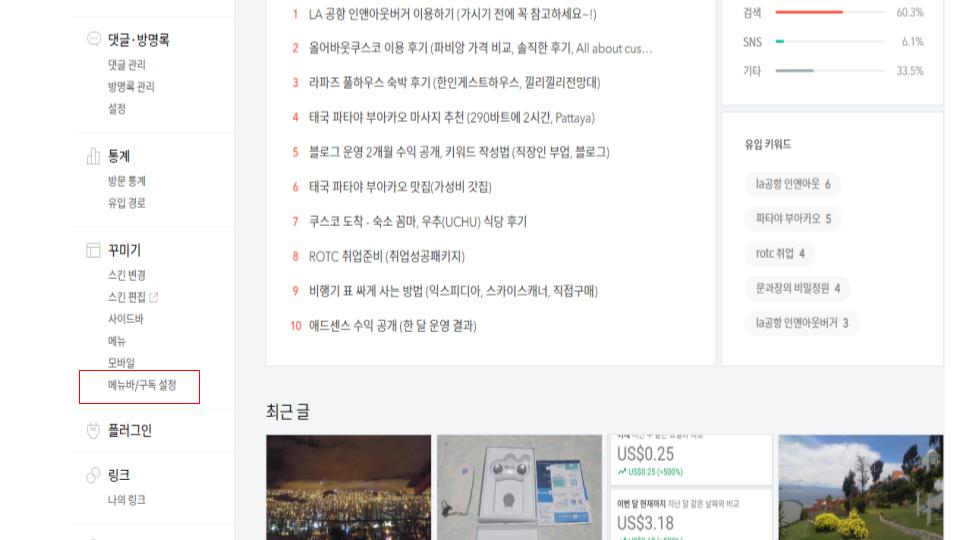This screenshot has height=540, width=960.
Task: Open post '애드센스 수익 공개'
Action: coord(392,326)
